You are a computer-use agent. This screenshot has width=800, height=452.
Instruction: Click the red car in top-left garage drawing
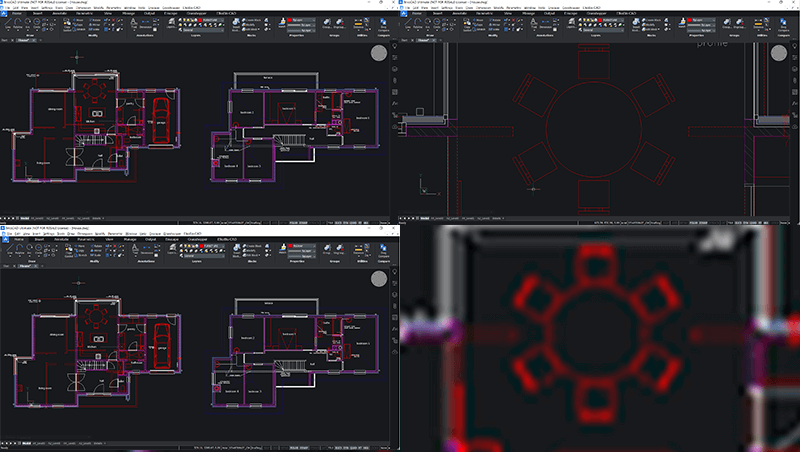tap(161, 121)
